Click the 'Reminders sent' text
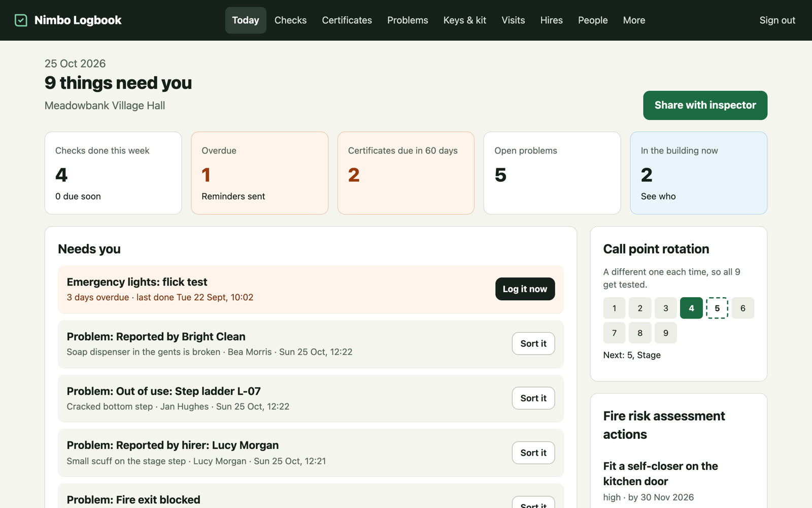This screenshot has height=508, width=812. click(233, 197)
